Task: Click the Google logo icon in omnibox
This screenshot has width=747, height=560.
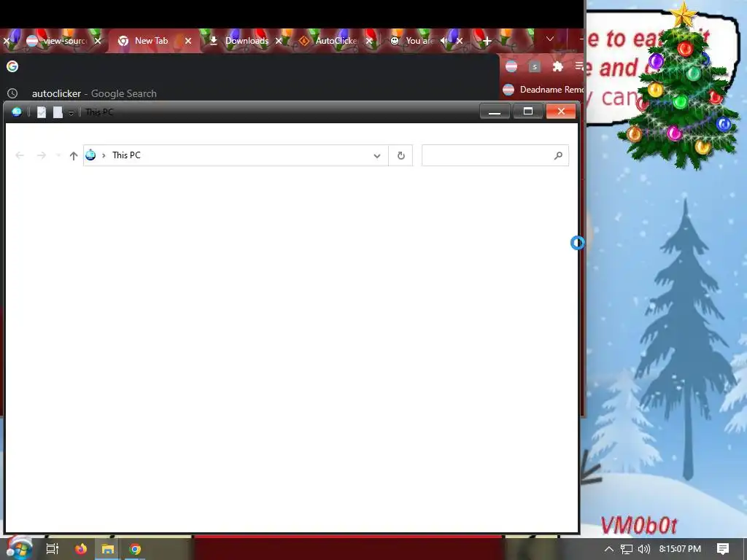Action: coord(12,66)
